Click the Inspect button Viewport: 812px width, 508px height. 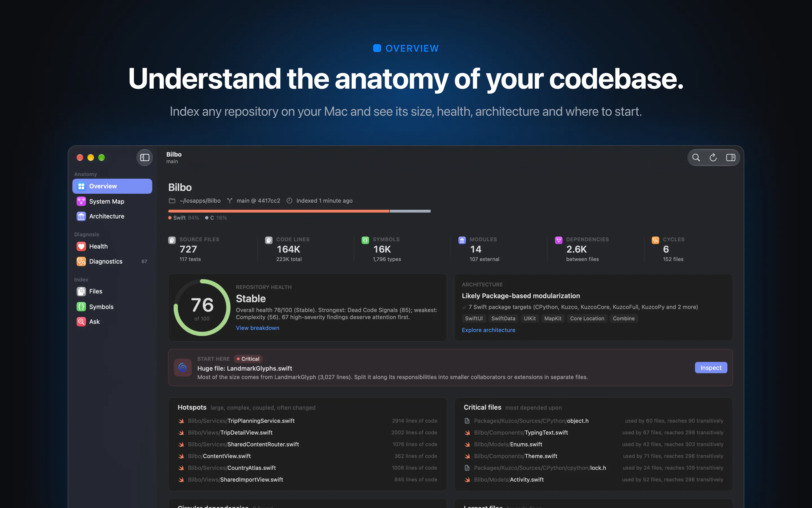tap(711, 367)
